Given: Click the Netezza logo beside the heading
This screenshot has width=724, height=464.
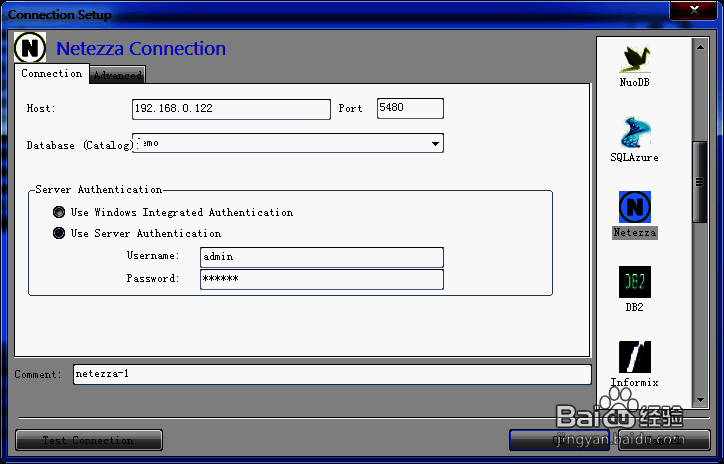Looking at the screenshot, I should pos(32,48).
